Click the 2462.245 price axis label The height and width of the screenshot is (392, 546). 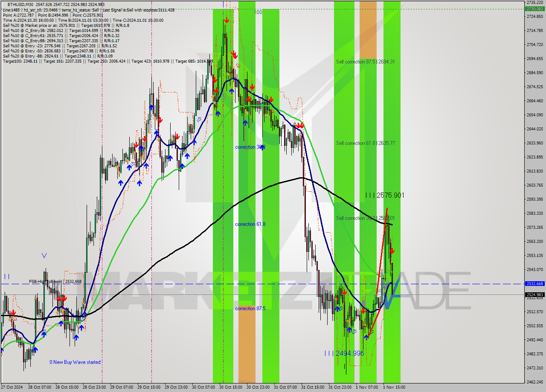[x=534, y=382]
